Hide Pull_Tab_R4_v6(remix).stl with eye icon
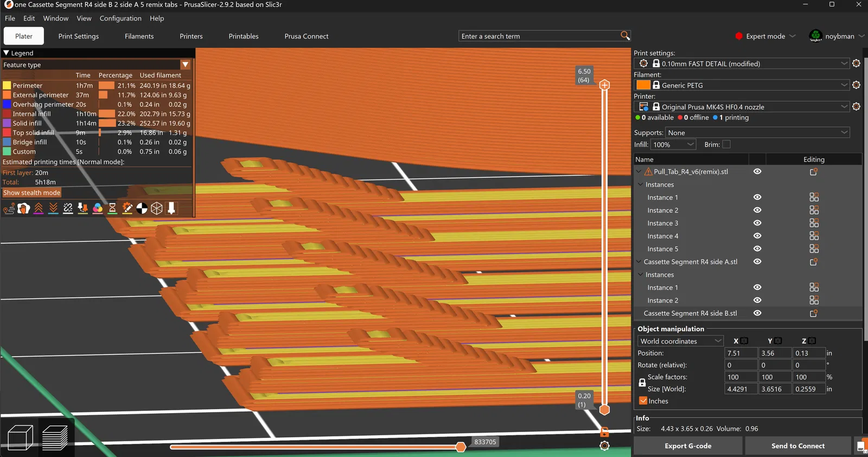868x457 pixels. (757, 172)
